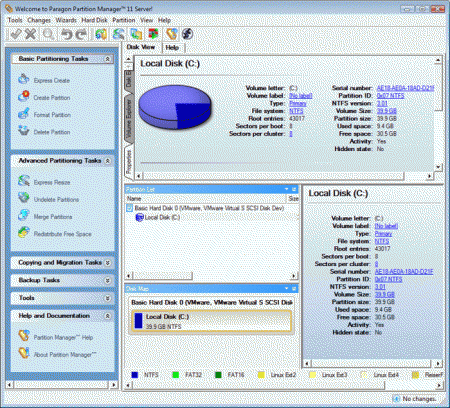Switch to the Help tab
The image size is (450, 408).
click(x=172, y=48)
